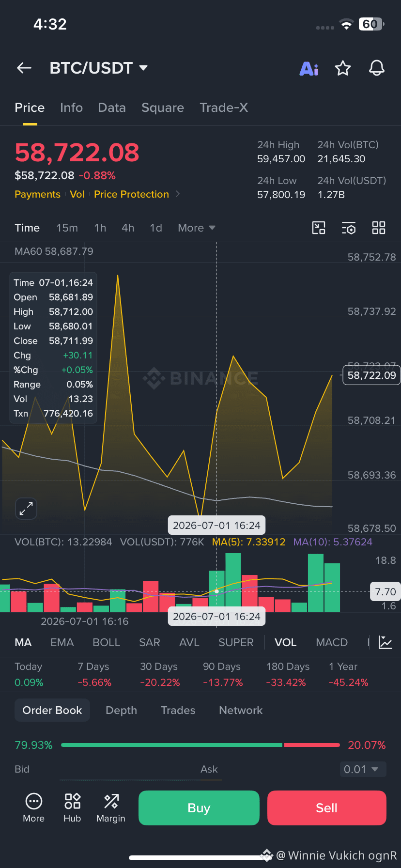This screenshot has width=401, height=868.
Task: Toggle the SAR indicator
Action: point(149,642)
